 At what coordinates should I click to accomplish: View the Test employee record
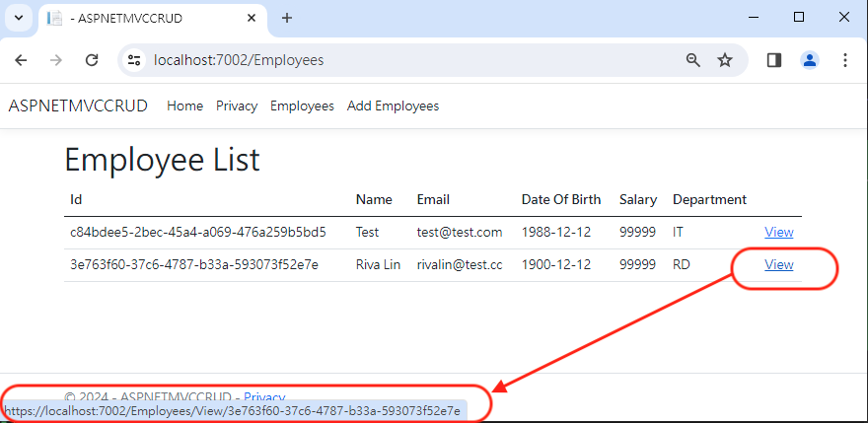tap(778, 232)
